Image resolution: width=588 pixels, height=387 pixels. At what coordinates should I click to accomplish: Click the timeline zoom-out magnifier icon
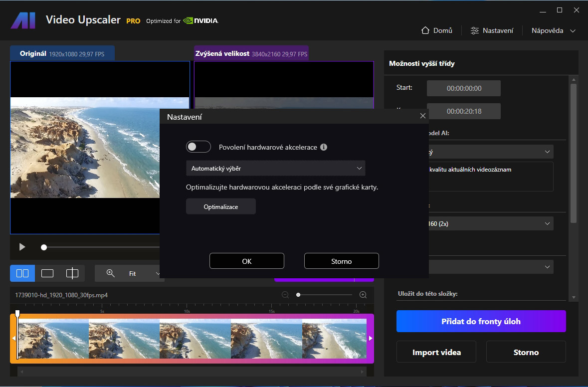pyautogui.click(x=285, y=295)
